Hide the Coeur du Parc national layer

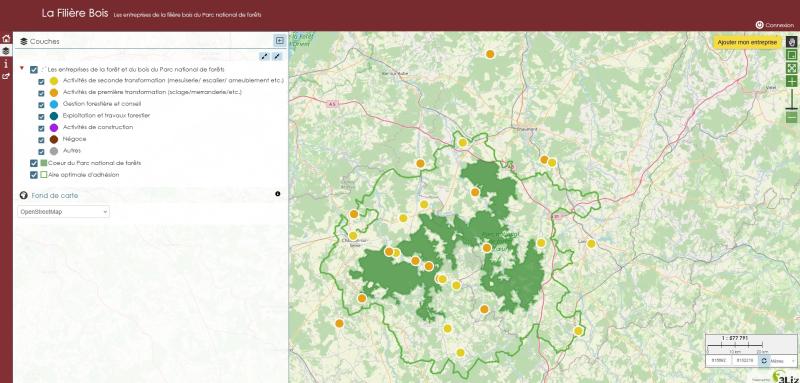tap(34, 163)
